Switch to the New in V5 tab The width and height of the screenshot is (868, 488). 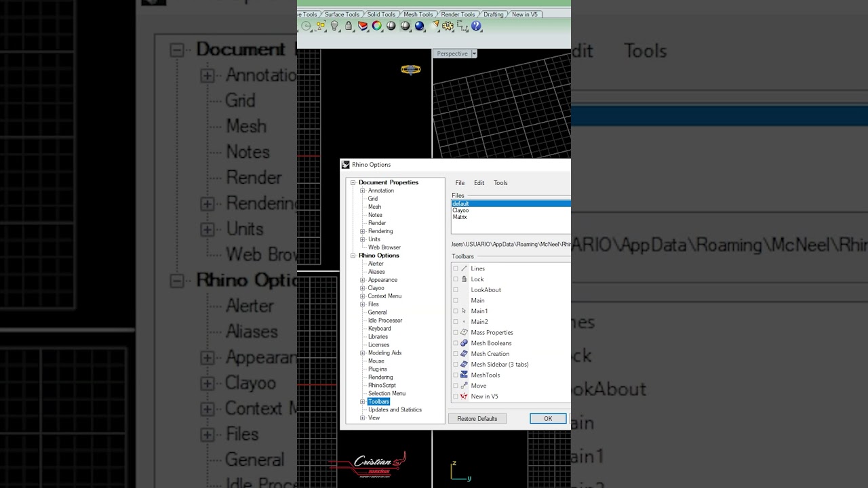pyautogui.click(x=524, y=14)
